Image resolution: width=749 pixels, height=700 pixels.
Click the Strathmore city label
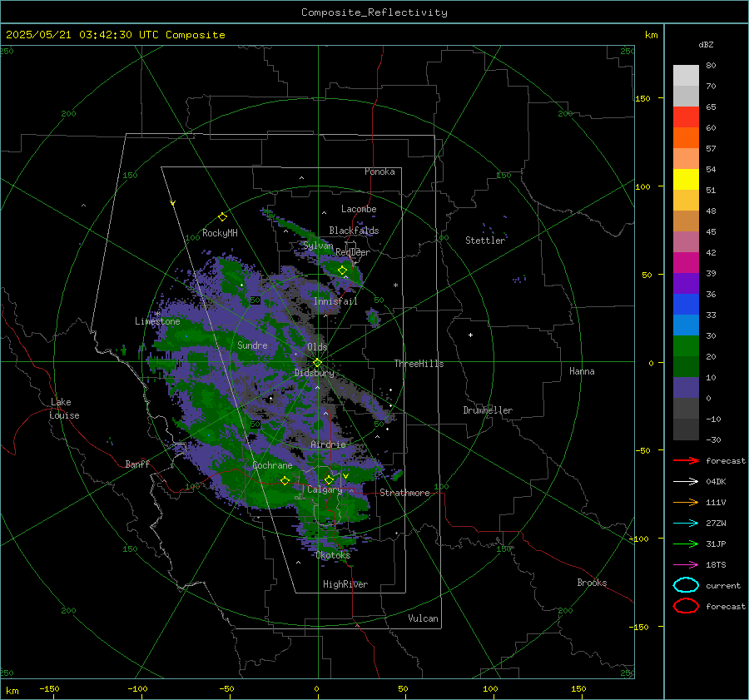[404, 493]
